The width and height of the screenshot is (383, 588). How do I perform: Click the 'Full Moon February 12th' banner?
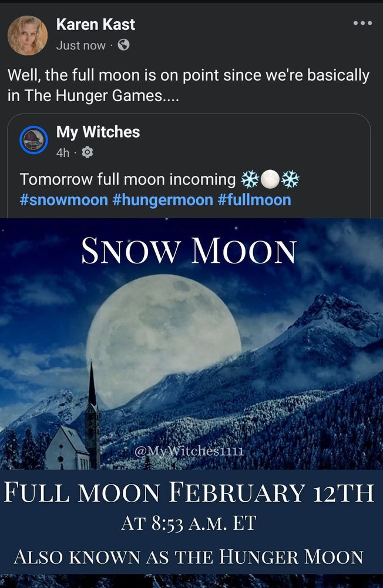tap(189, 492)
